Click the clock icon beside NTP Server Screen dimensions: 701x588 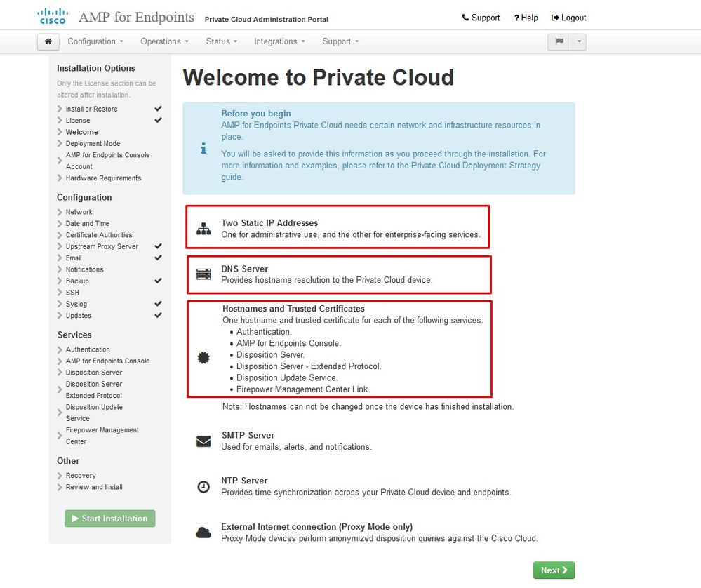pos(203,486)
